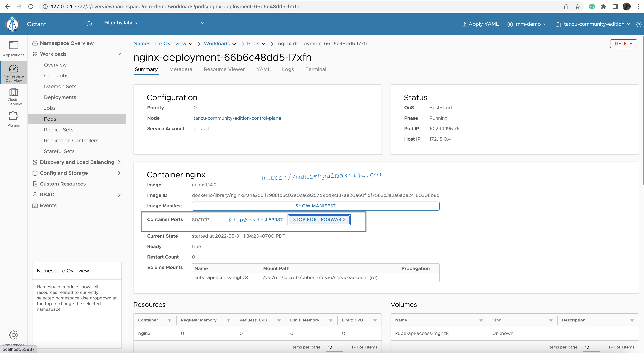Collapse the Workloads section chevron

coord(119,54)
